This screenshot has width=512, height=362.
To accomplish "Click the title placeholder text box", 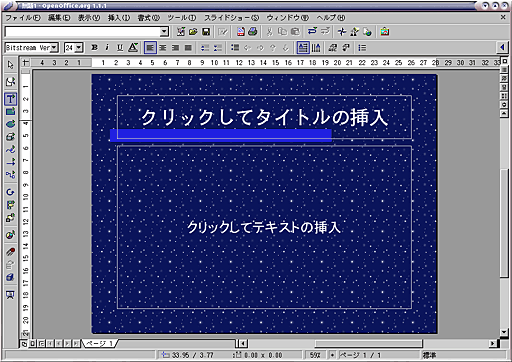I will 264,117.
